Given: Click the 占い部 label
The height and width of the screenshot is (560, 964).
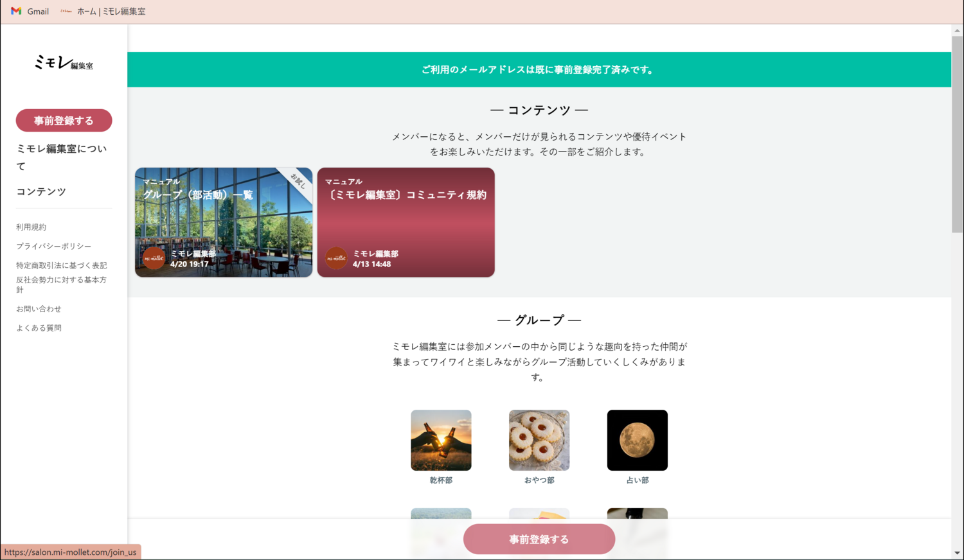Looking at the screenshot, I should tap(638, 480).
